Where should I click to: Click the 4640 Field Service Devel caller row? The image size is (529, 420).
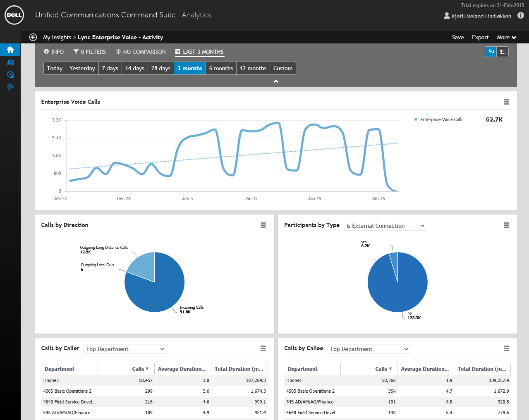click(155, 402)
